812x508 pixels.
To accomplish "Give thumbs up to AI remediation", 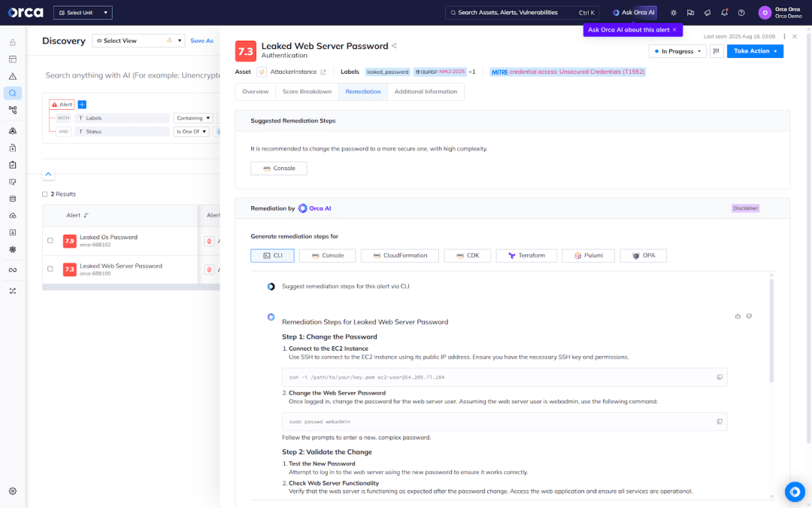I will tap(738, 316).
